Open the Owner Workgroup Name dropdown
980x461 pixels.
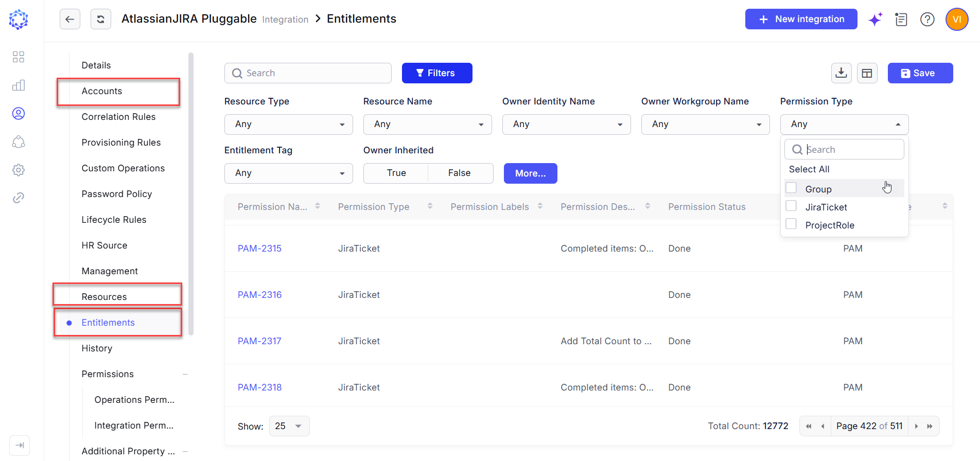point(706,125)
